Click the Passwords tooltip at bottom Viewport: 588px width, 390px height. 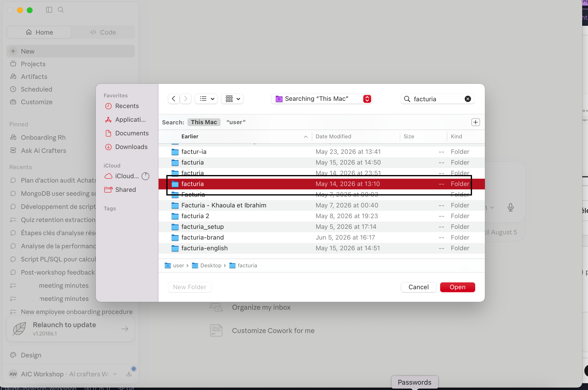415,382
